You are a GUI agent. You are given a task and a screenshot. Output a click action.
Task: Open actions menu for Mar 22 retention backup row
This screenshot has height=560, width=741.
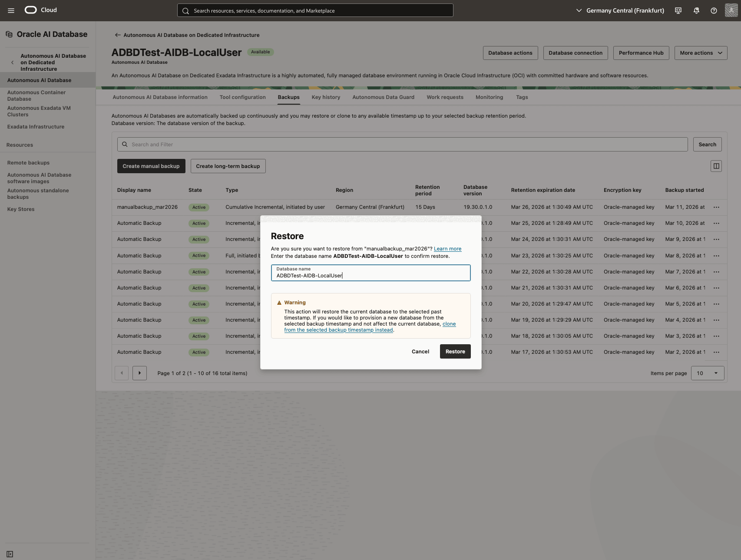[x=716, y=272]
